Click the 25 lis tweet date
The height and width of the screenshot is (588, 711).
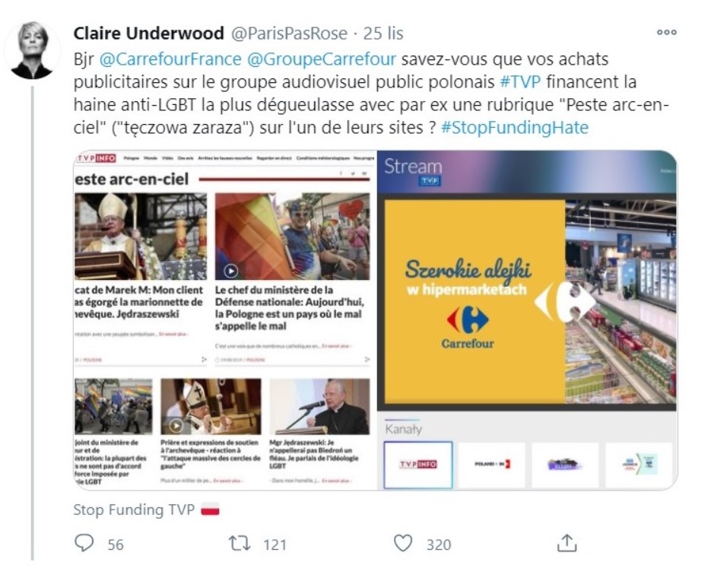tap(383, 33)
